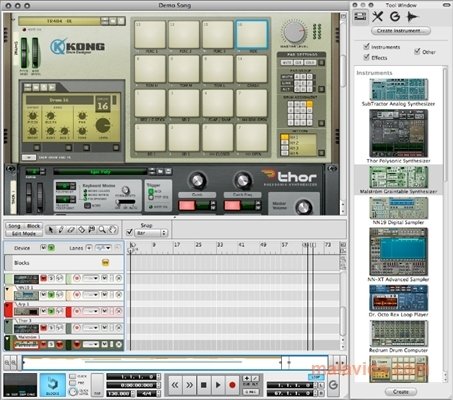The width and height of the screenshot is (453, 400).
Task: Choose the Magnify tool
Action: coord(102,230)
